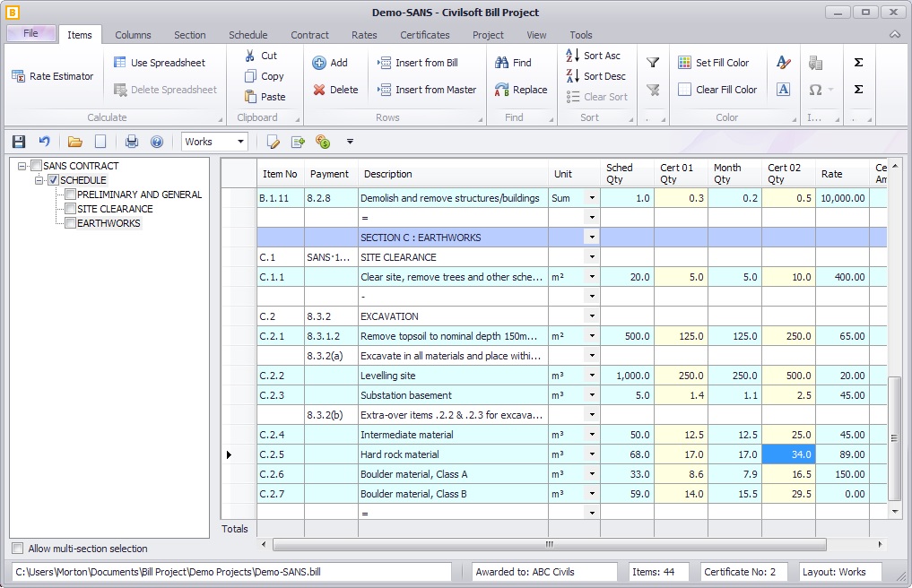Click the Description column header
This screenshot has height=588, width=912.
tap(453, 174)
